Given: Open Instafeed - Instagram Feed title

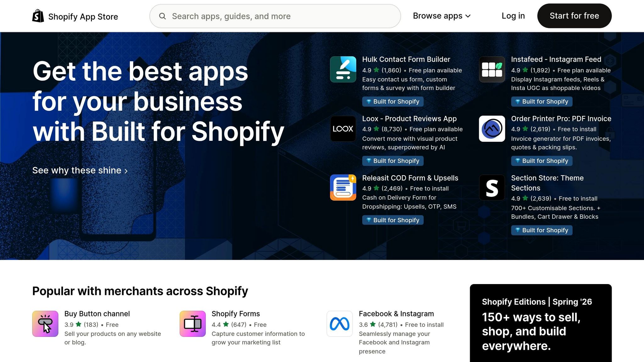Looking at the screenshot, I should (x=556, y=59).
